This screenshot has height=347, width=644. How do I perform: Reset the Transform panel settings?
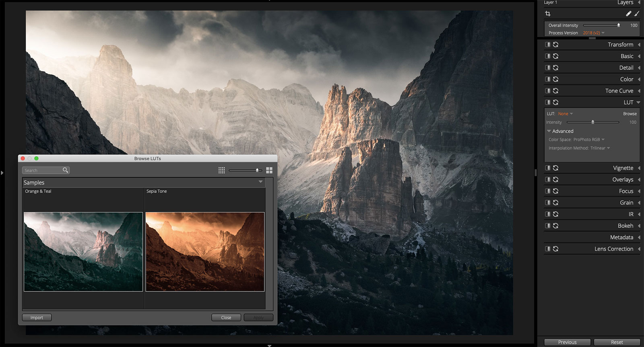555,45
